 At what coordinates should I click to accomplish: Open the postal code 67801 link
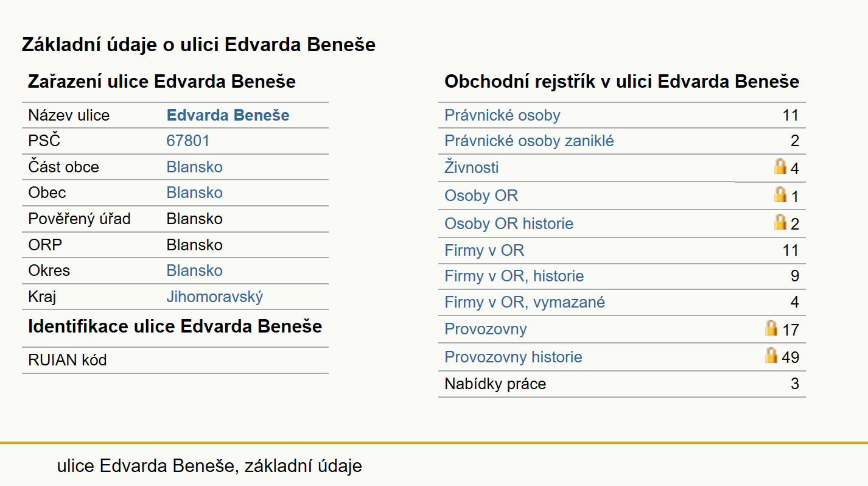coord(188,141)
